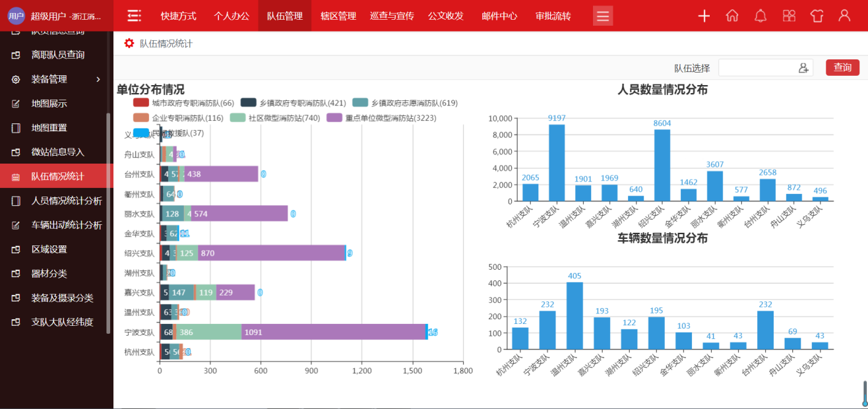Click the plus icon in the top bar
The height and width of the screenshot is (409, 868).
703,16
